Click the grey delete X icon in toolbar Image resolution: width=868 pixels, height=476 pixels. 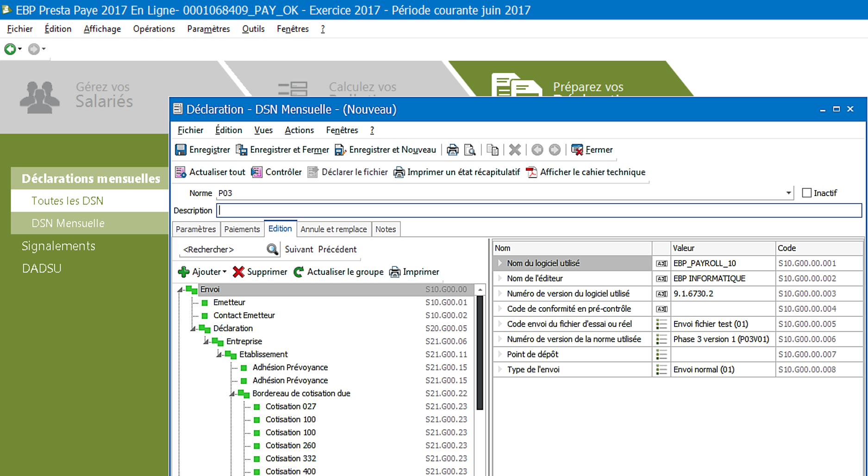(515, 150)
